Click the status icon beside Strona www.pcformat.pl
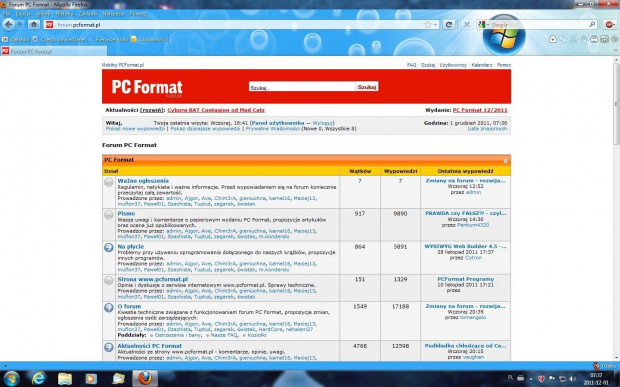Screen dimensions: 620x387 point(109,280)
